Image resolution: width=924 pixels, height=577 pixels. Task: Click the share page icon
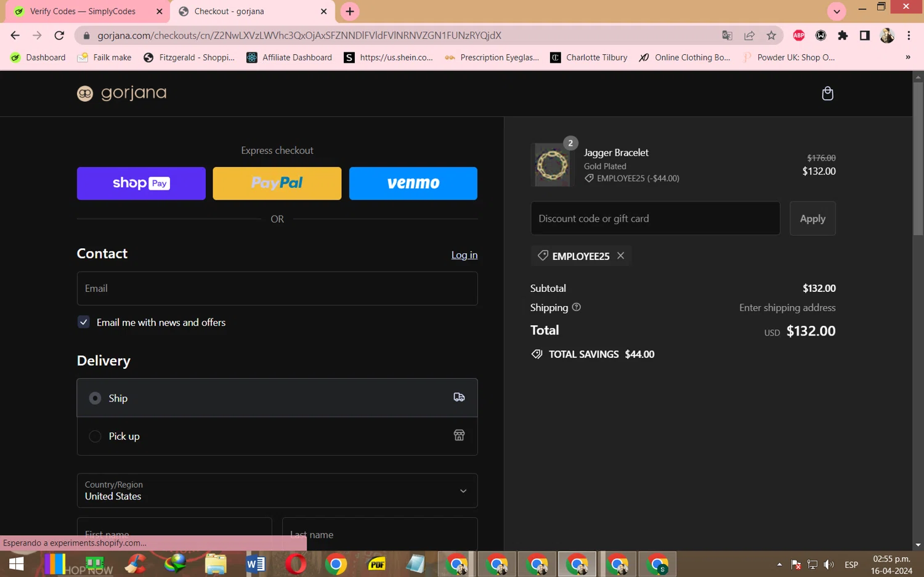click(749, 36)
